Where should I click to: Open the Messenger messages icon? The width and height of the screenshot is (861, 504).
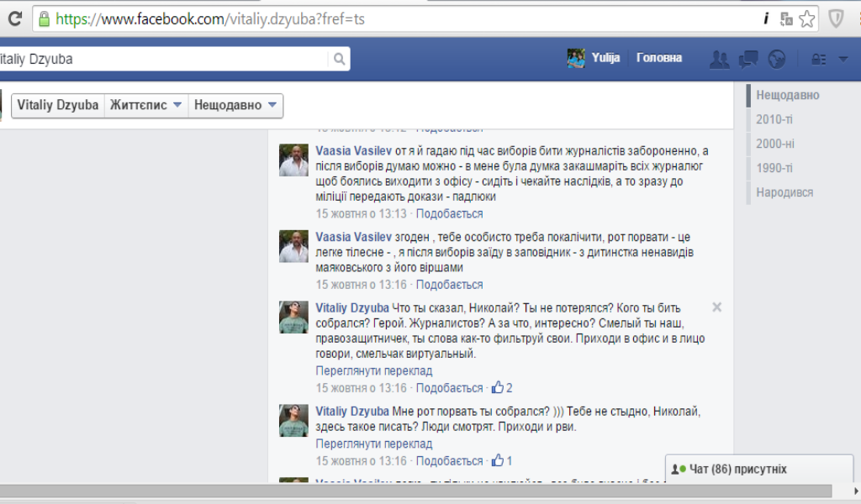[x=747, y=59]
